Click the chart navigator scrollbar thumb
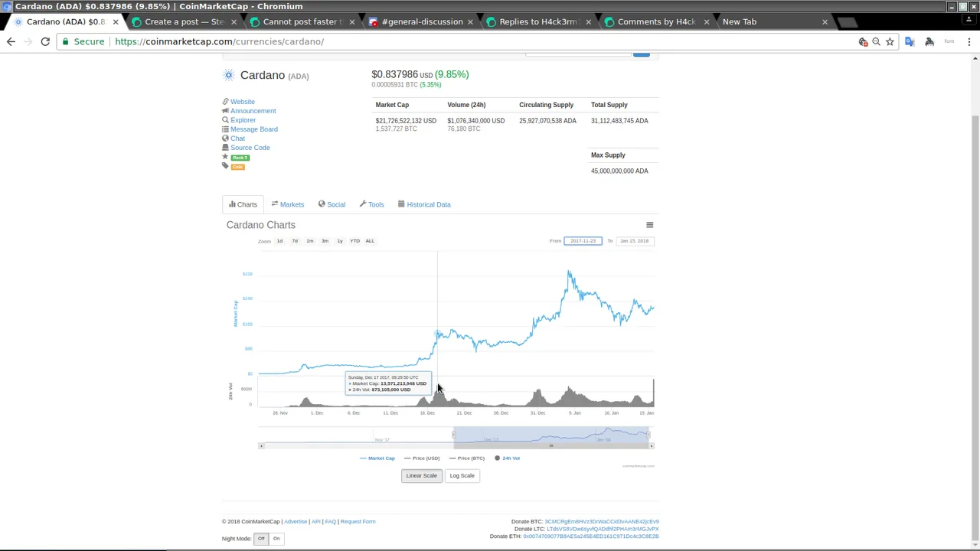Screen dimensions: 980x551 (x=550, y=446)
